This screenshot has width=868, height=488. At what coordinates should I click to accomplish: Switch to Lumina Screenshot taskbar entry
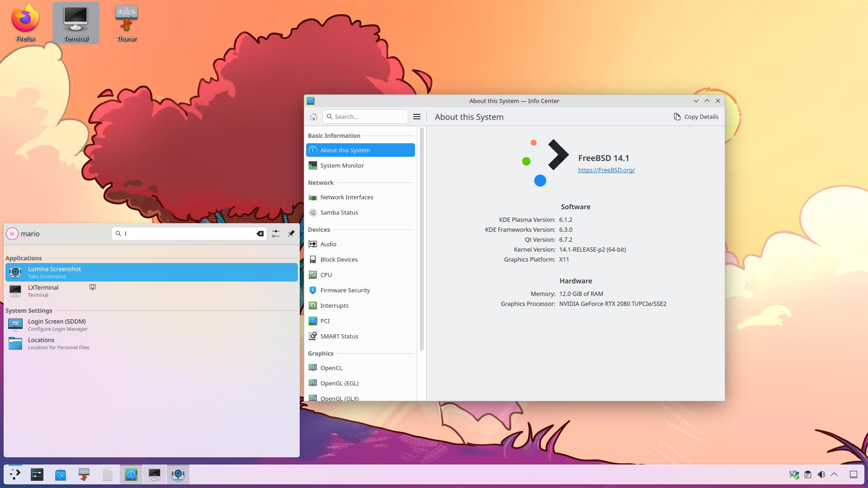[x=178, y=474]
